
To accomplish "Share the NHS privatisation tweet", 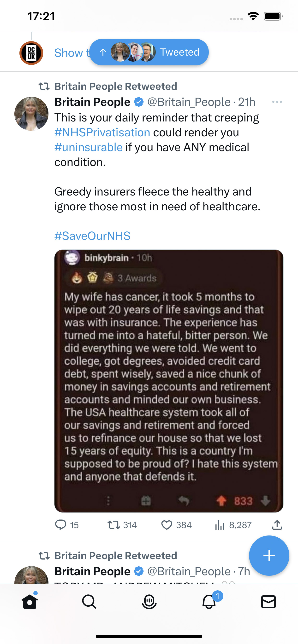I will [277, 525].
